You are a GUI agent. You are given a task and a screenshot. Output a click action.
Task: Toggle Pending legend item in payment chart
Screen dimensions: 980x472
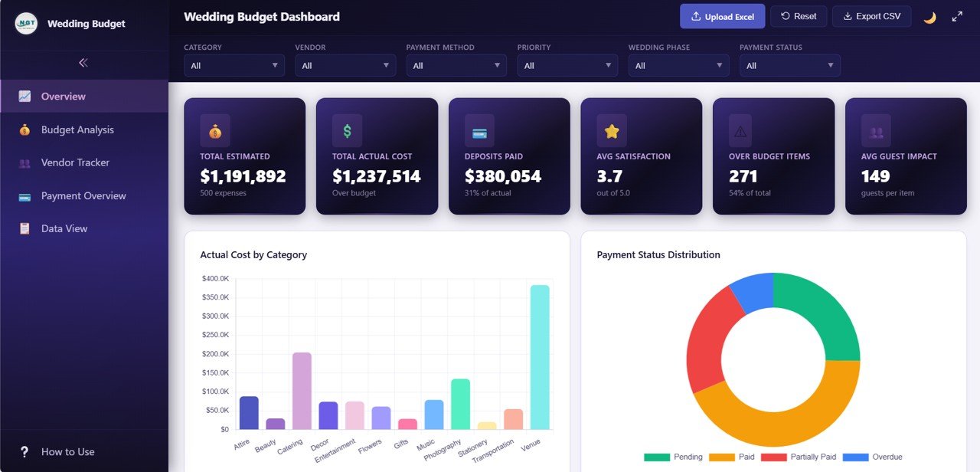point(674,457)
